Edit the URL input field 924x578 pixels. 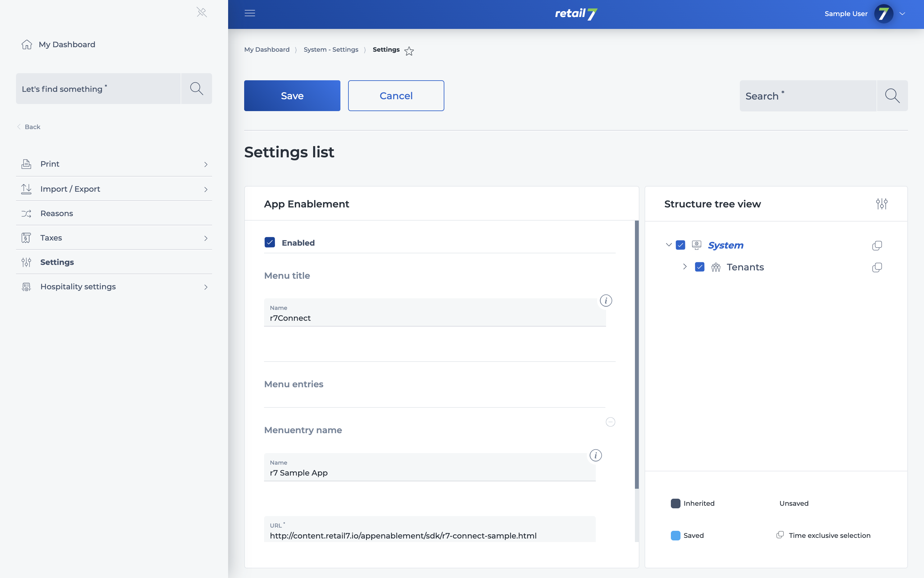coord(430,530)
